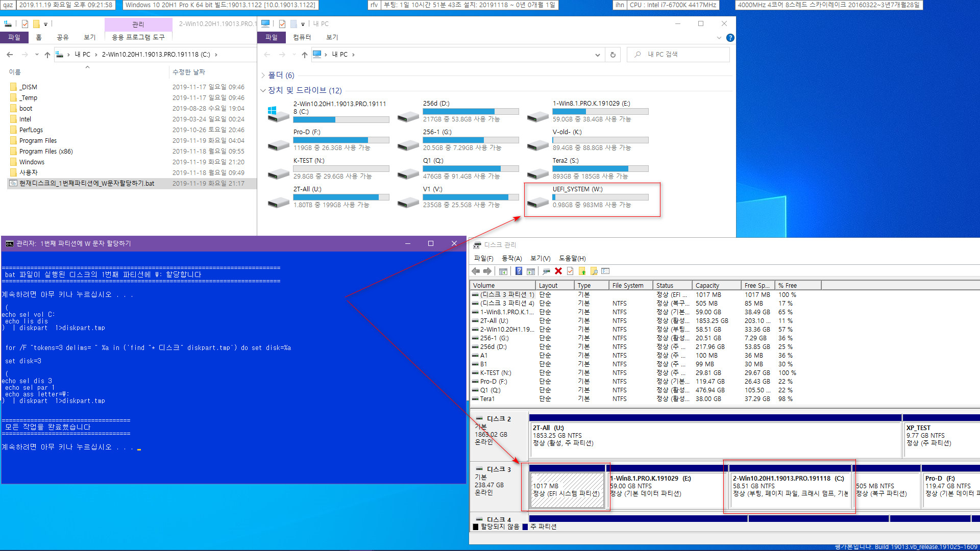Sort by Capacity column in Disk Management

(717, 285)
